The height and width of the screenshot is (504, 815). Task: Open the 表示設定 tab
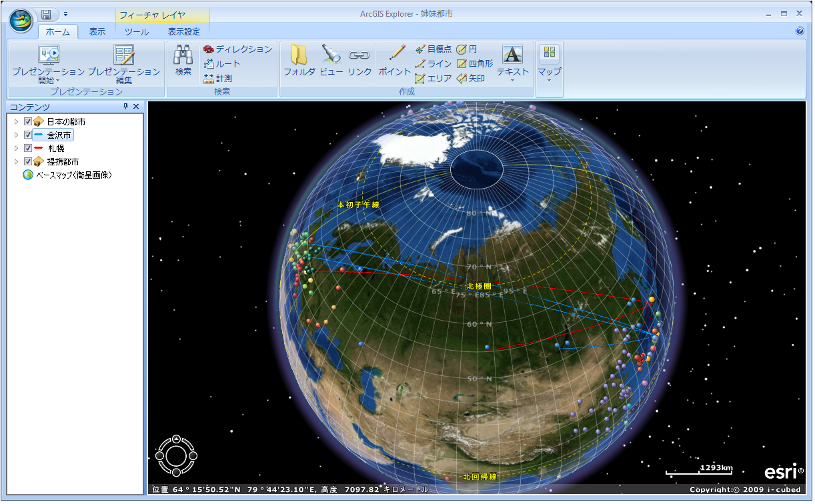click(x=184, y=31)
